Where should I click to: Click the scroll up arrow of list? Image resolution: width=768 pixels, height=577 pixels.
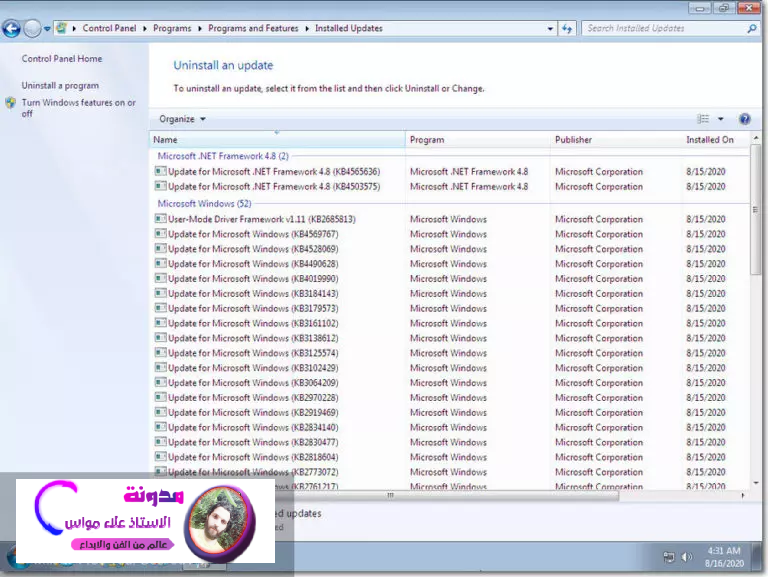756,138
